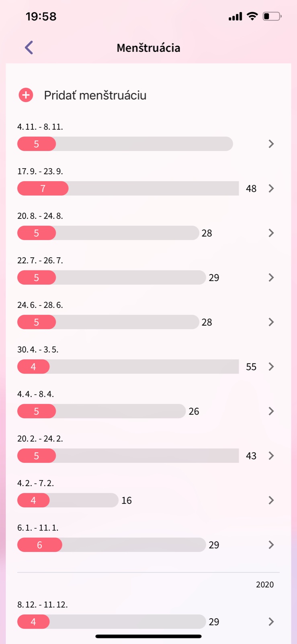This screenshot has height=644, width=297.
Task: Tap the 8.12. - 11.12. 2020 entry chevron
Action: (271, 622)
